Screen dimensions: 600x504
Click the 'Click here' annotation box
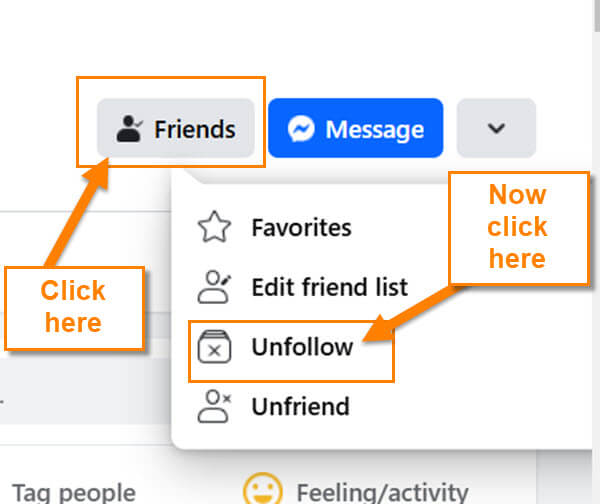75,308
